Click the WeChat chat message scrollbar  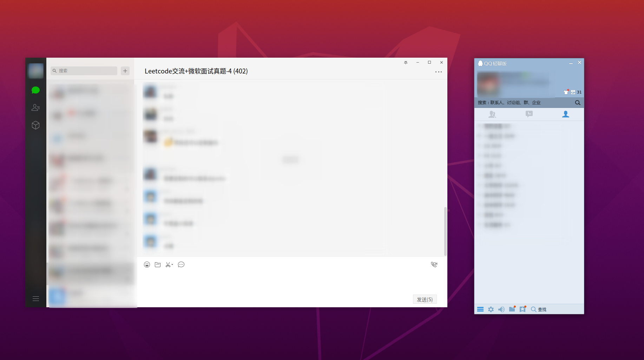(445, 231)
